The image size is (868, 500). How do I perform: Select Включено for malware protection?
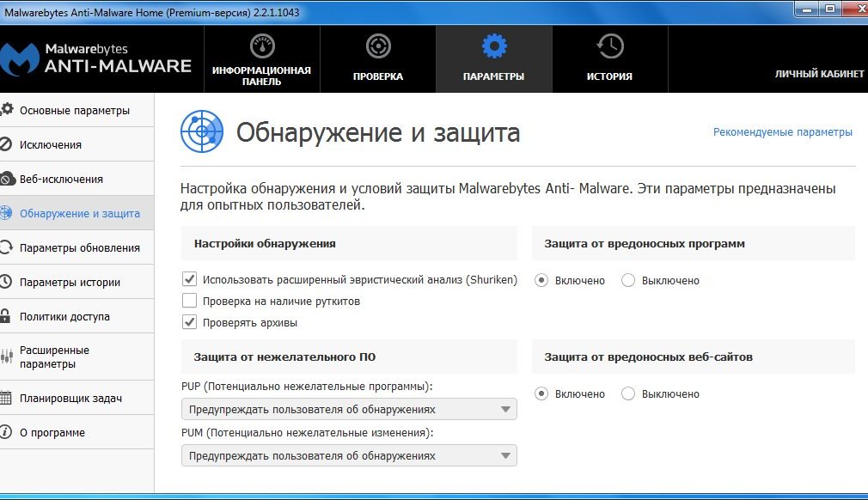tap(541, 280)
